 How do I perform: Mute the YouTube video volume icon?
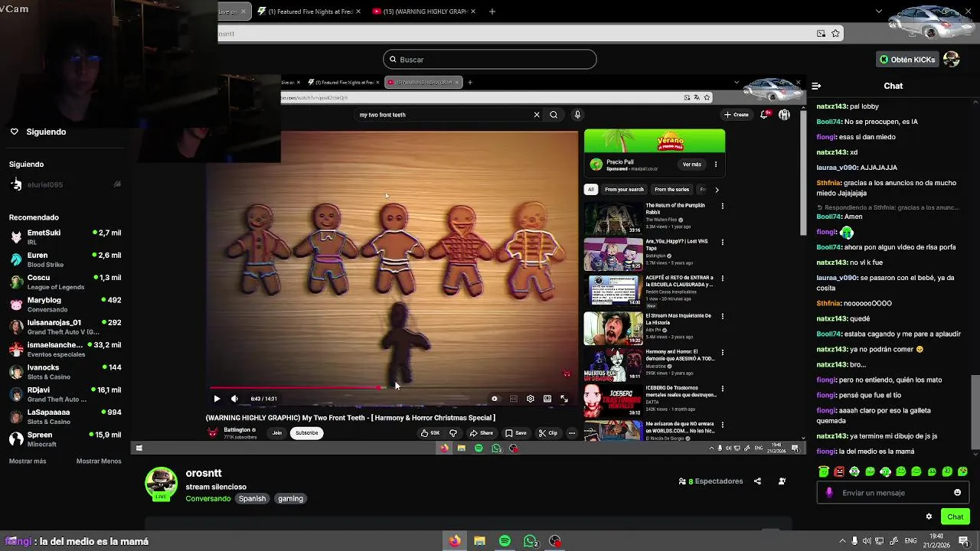click(x=234, y=399)
